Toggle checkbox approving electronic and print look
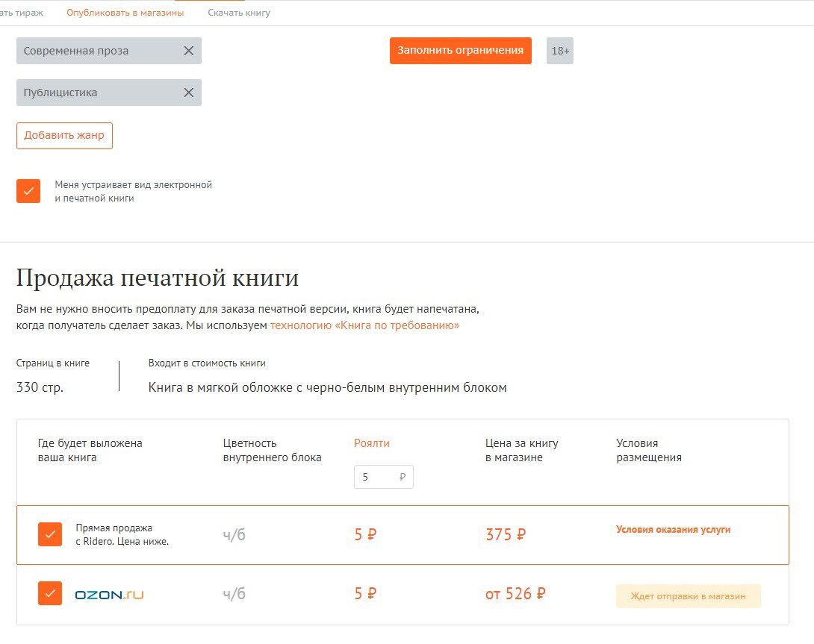The image size is (814, 644). [x=28, y=191]
